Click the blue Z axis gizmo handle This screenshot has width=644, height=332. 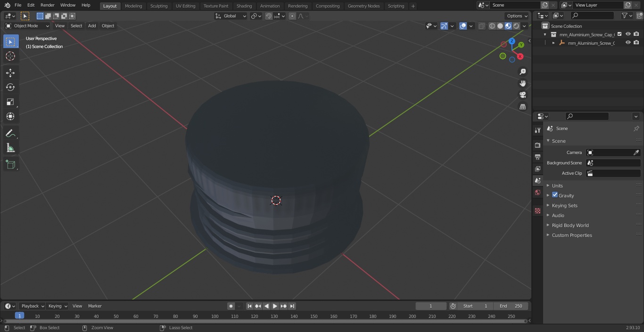(x=512, y=41)
